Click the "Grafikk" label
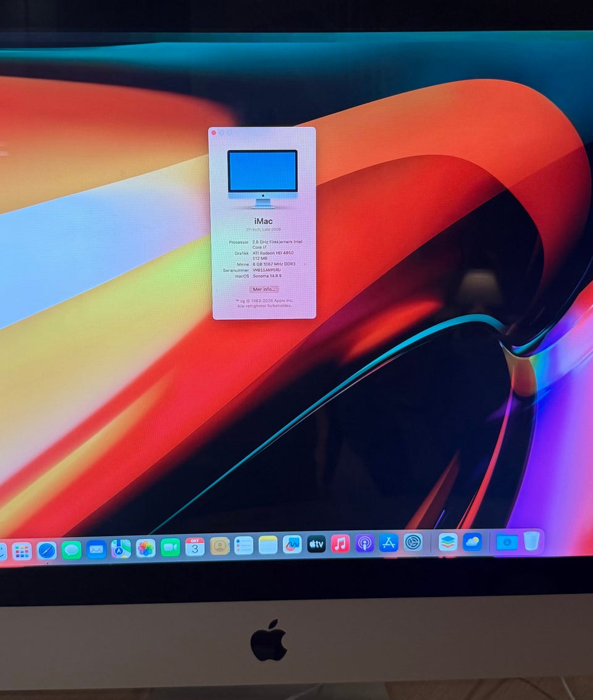 (242, 253)
